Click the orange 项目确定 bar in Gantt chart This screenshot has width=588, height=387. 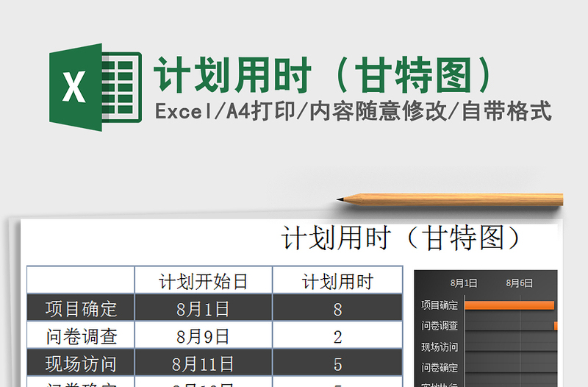pos(509,305)
